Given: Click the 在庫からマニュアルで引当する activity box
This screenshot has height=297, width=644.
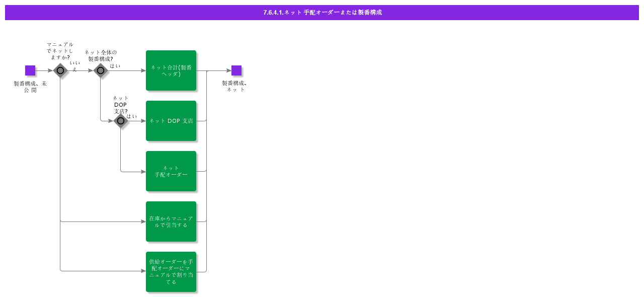Looking at the screenshot, I should (x=171, y=221).
